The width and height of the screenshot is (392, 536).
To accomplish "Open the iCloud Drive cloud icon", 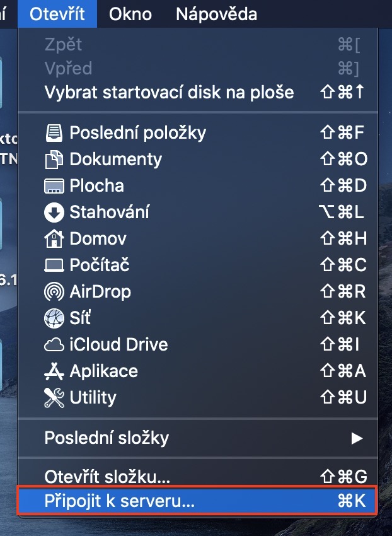I will coord(54,345).
